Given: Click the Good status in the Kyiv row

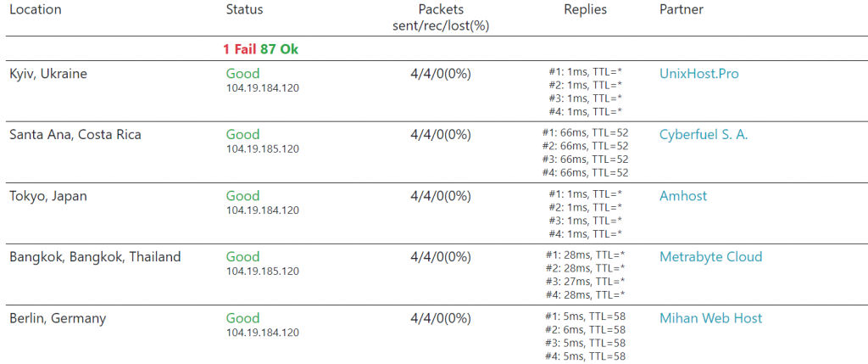Looking at the screenshot, I should point(242,74).
